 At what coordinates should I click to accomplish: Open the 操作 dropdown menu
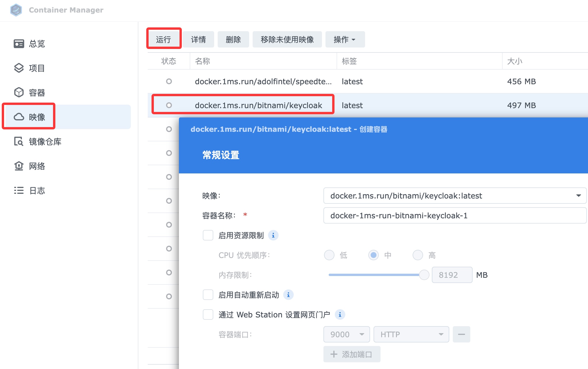coord(345,39)
